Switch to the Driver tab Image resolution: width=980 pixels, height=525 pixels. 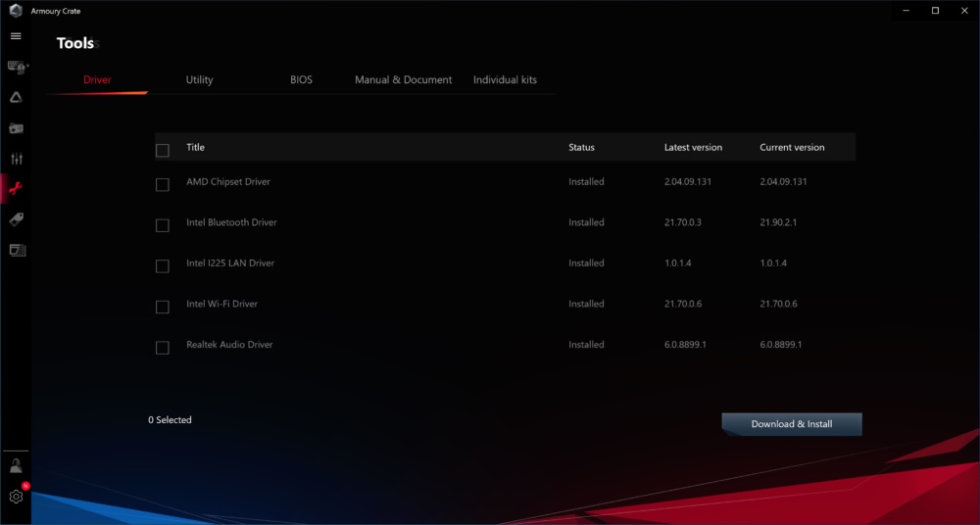(97, 80)
